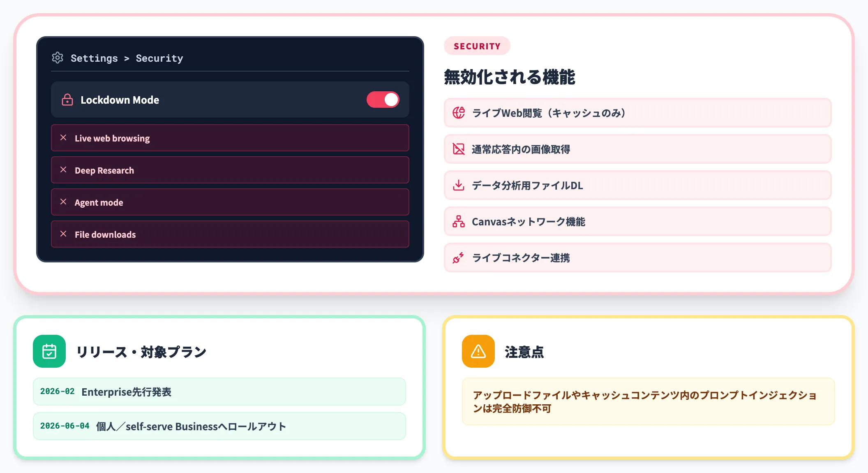The image size is (868, 473).
Task: Select the Live web browsing row
Action: (230, 138)
